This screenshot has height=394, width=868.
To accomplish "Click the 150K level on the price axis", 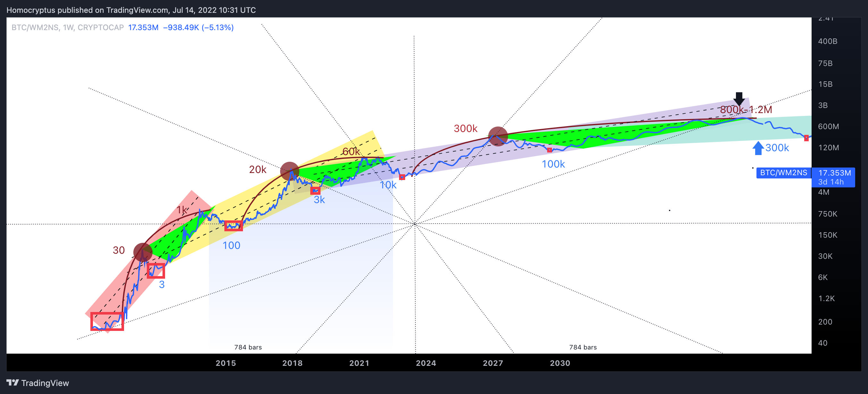I will pos(828,235).
